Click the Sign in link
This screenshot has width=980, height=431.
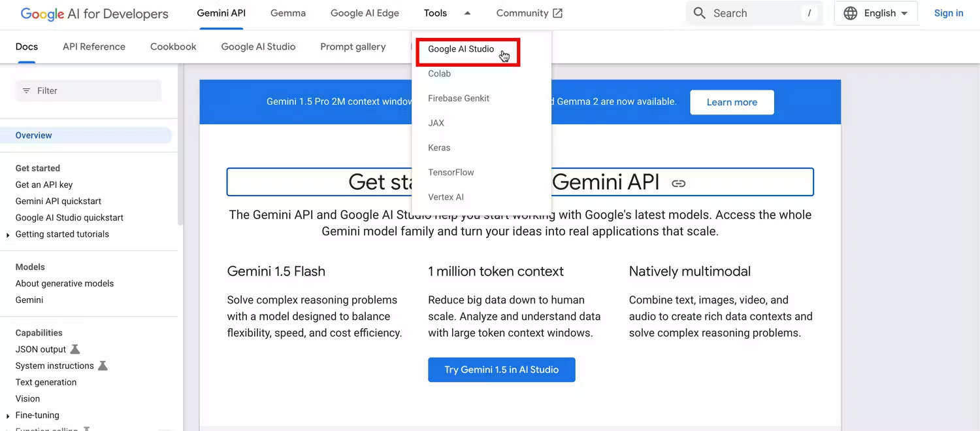[948, 12]
